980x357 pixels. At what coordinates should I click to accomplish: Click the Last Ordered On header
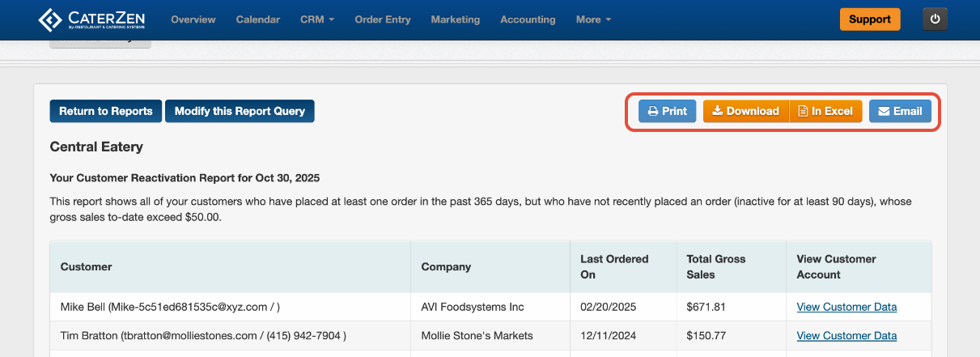[623, 266]
